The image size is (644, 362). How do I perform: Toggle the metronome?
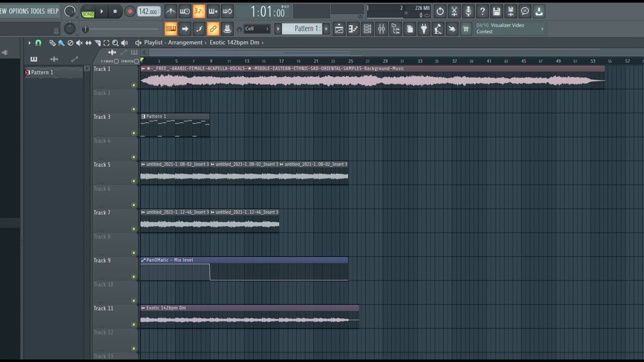[x=171, y=11]
